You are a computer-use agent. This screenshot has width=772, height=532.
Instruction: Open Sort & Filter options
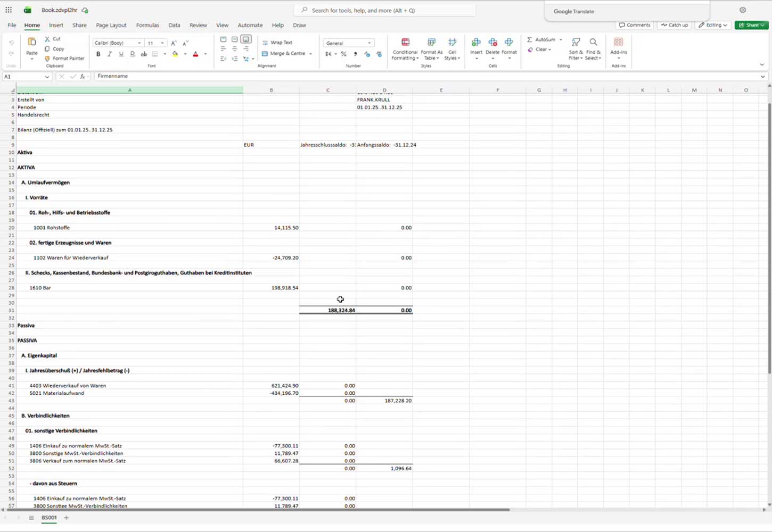click(576, 49)
